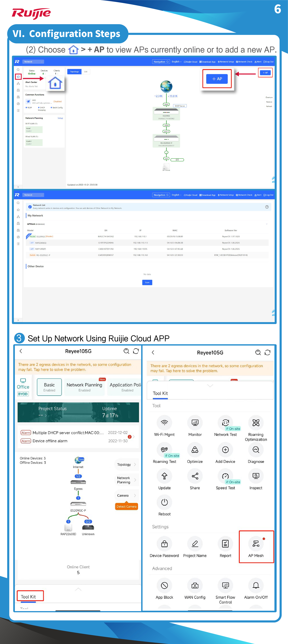Image resolution: width=288 pixels, height=644 pixels.
Task: Collapse the APMesh device group chevron
Action: [267, 224]
